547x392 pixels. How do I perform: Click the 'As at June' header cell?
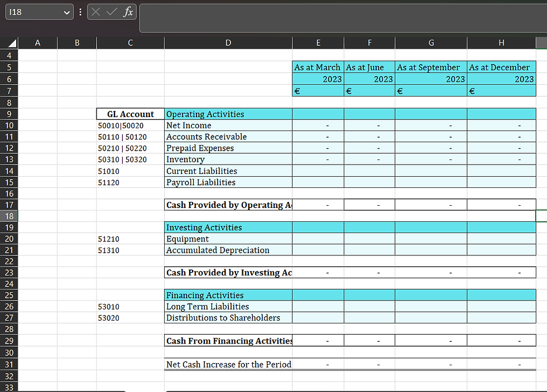coord(370,67)
